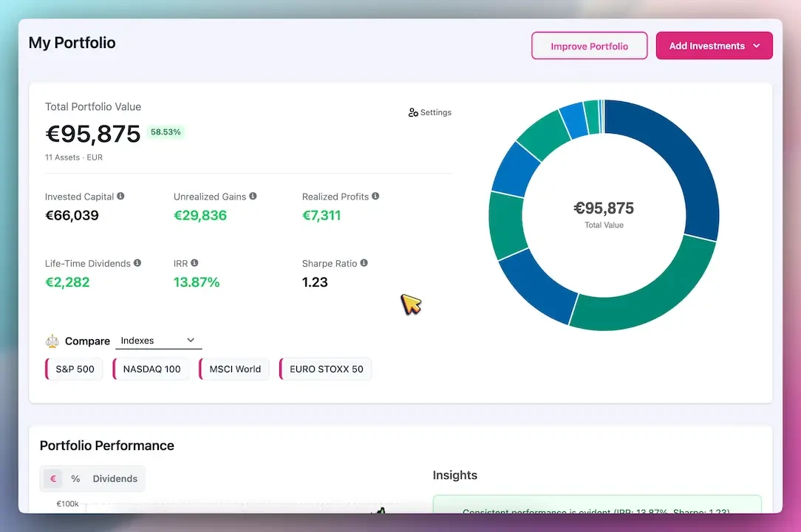The width and height of the screenshot is (801, 532).
Task: Click the Insights heading
Action: coord(454,475)
